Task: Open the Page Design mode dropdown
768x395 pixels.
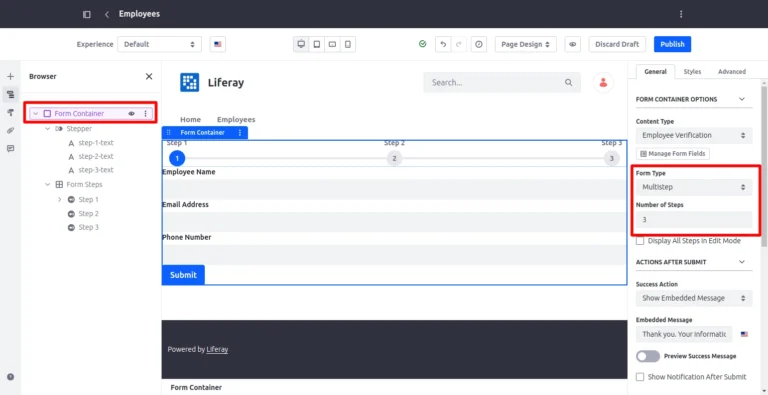Action: tap(526, 44)
